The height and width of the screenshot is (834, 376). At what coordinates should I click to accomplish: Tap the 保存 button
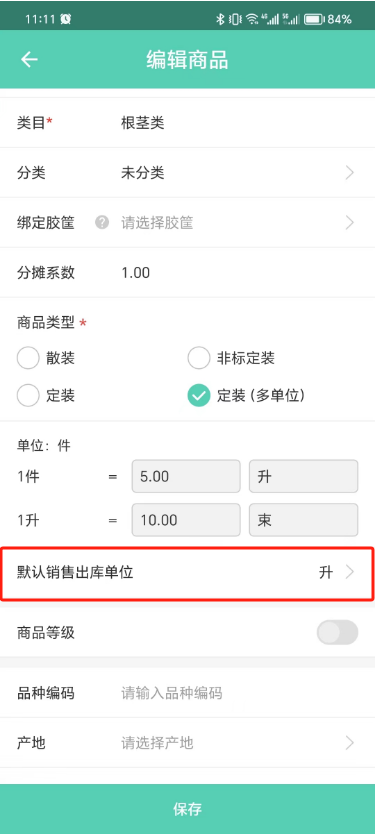[x=188, y=808]
